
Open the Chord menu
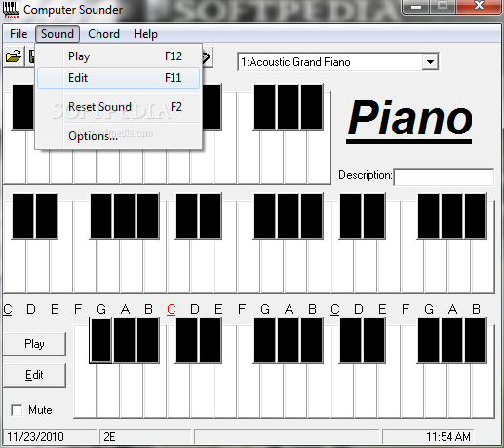click(103, 34)
